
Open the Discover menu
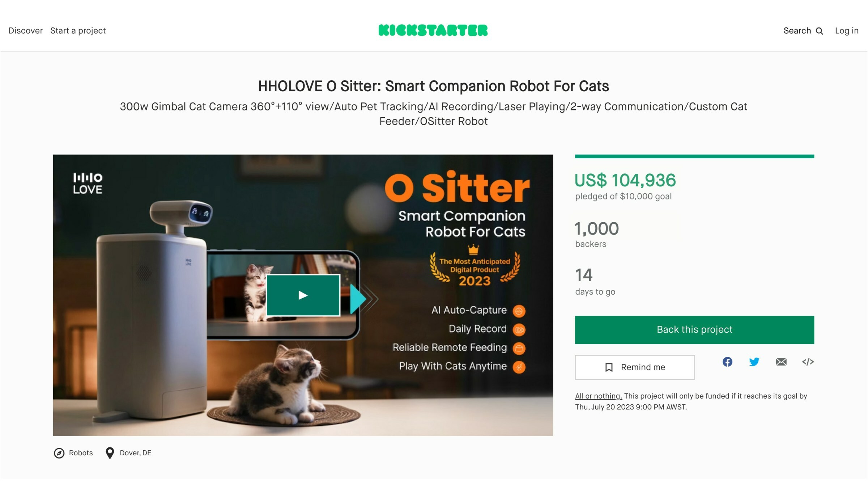(x=26, y=31)
